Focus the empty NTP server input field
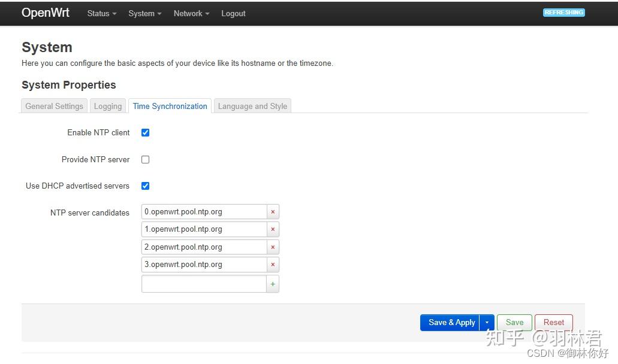618x364 pixels. pyautogui.click(x=204, y=284)
